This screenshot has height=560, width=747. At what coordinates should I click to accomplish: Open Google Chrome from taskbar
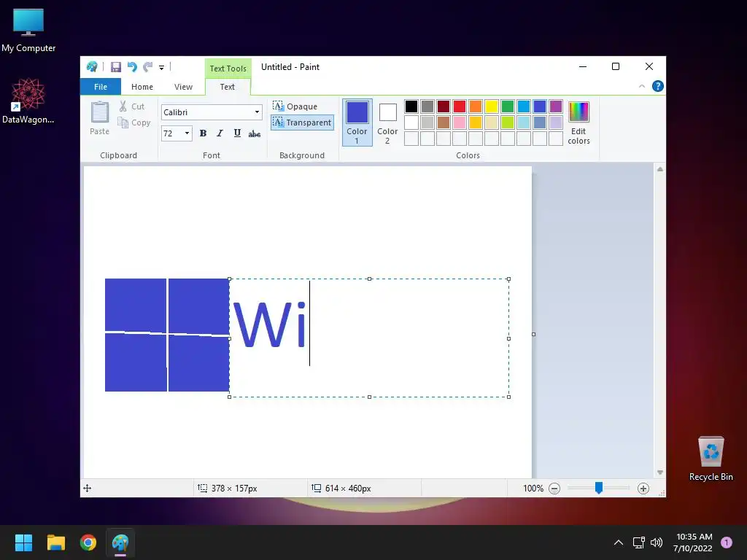pos(88,542)
